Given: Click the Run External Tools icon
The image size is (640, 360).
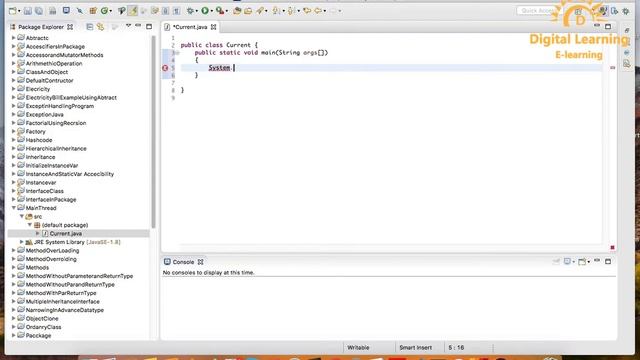Looking at the screenshot, I should 220,11.
